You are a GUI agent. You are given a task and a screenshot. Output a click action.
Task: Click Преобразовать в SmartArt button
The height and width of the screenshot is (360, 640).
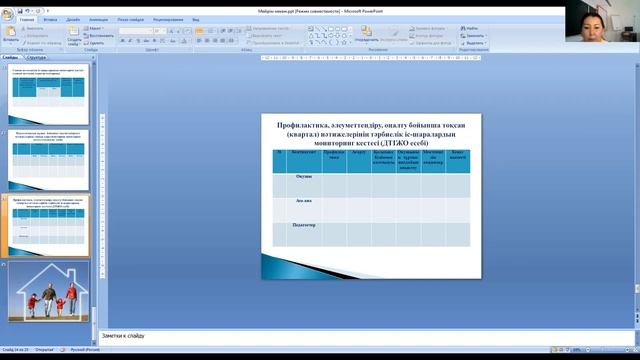pos(273,43)
